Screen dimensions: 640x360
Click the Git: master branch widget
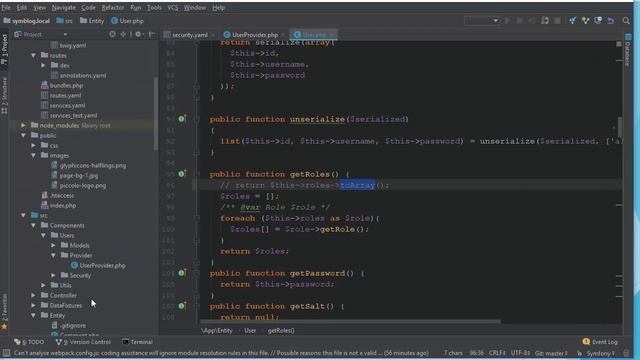[x=551, y=353]
